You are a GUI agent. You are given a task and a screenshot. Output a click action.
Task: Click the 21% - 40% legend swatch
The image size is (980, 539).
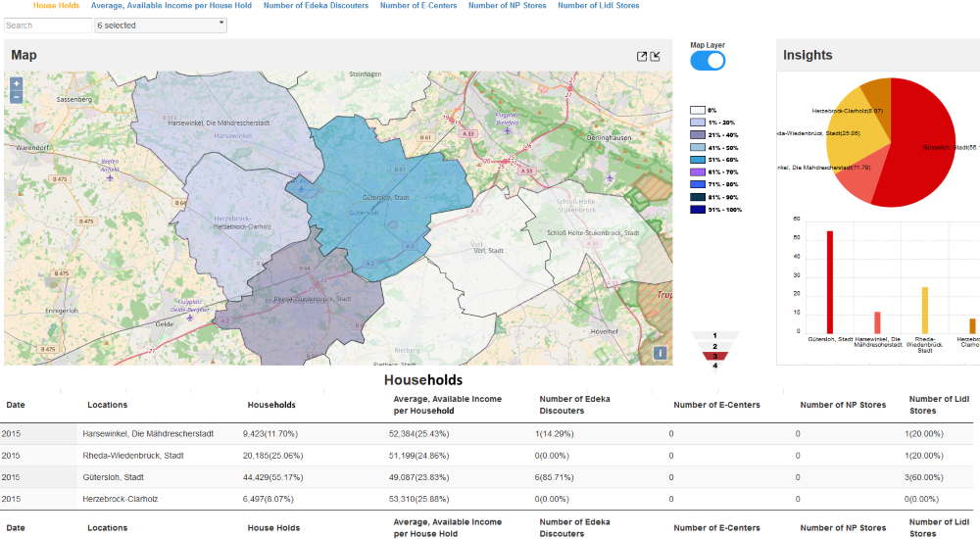coord(698,135)
